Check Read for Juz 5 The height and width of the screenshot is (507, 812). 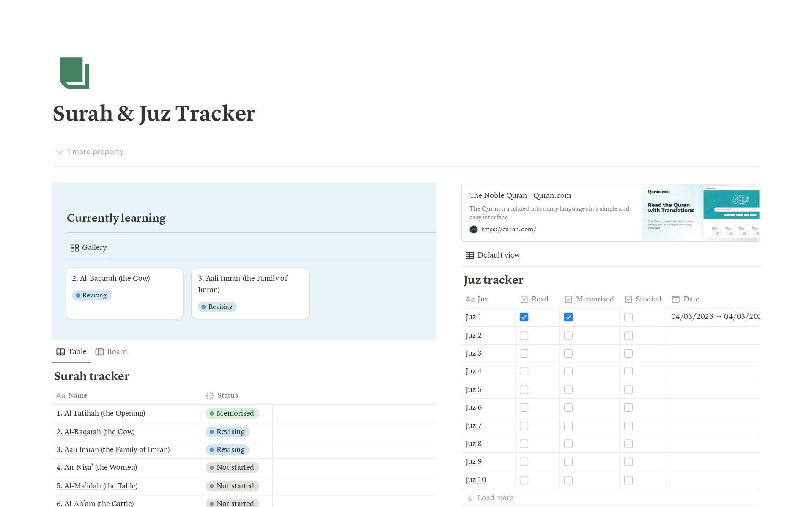point(524,390)
